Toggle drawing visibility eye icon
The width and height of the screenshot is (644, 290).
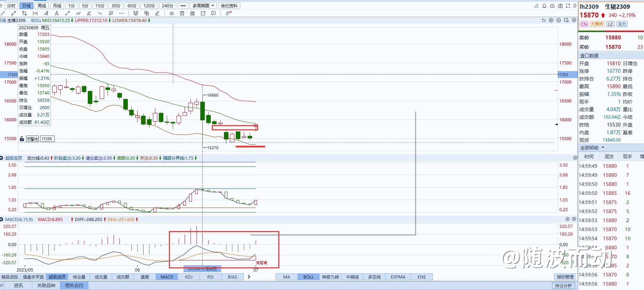click(172, 13)
